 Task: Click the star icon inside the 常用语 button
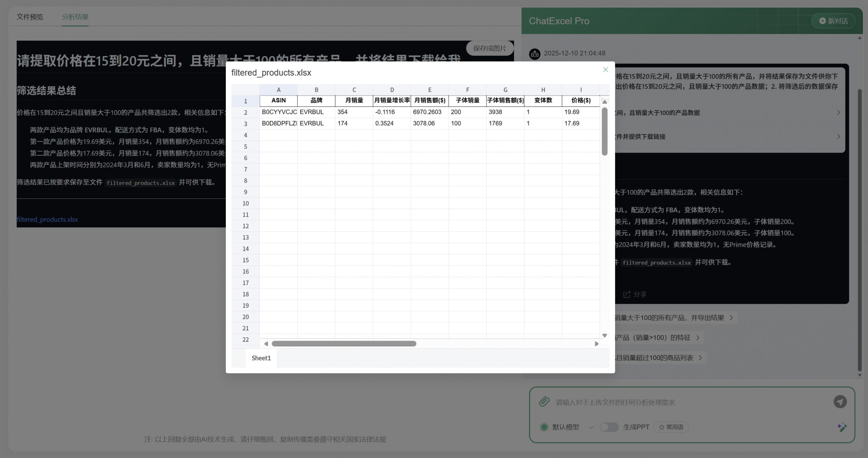click(661, 427)
